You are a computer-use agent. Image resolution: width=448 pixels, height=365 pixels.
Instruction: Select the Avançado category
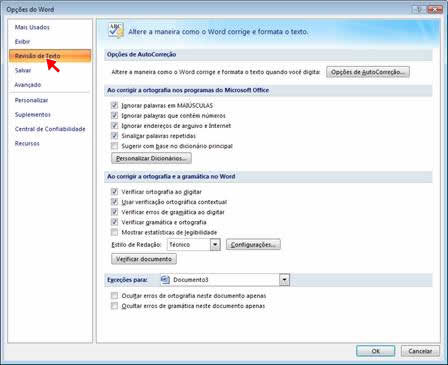pos(28,85)
